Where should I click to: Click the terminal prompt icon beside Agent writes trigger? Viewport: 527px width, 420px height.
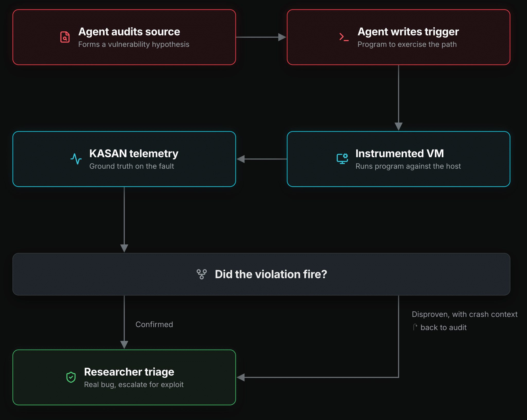coord(344,37)
